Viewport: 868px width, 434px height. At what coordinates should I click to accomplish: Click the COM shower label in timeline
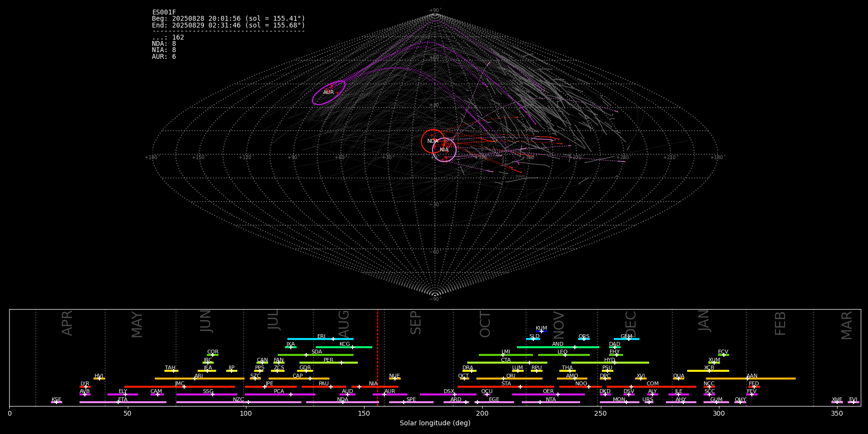(x=652, y=384)
